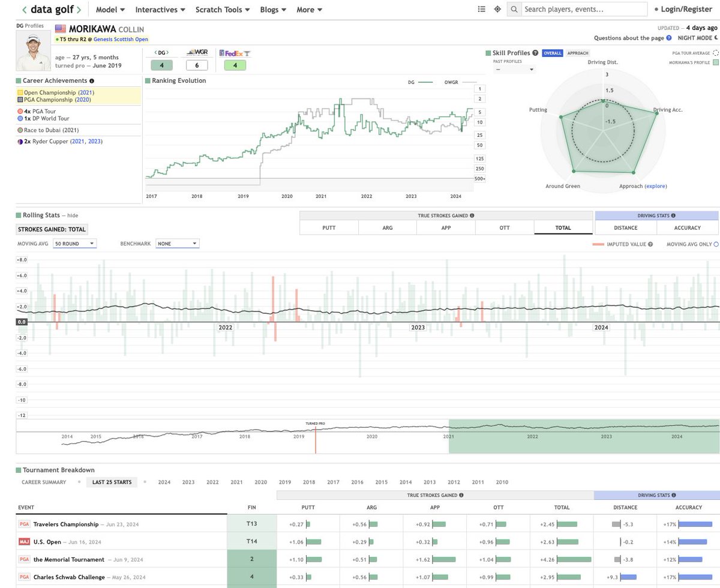Toggle the DG line in Ranking Evolution legend

click(x=421, y=82)
